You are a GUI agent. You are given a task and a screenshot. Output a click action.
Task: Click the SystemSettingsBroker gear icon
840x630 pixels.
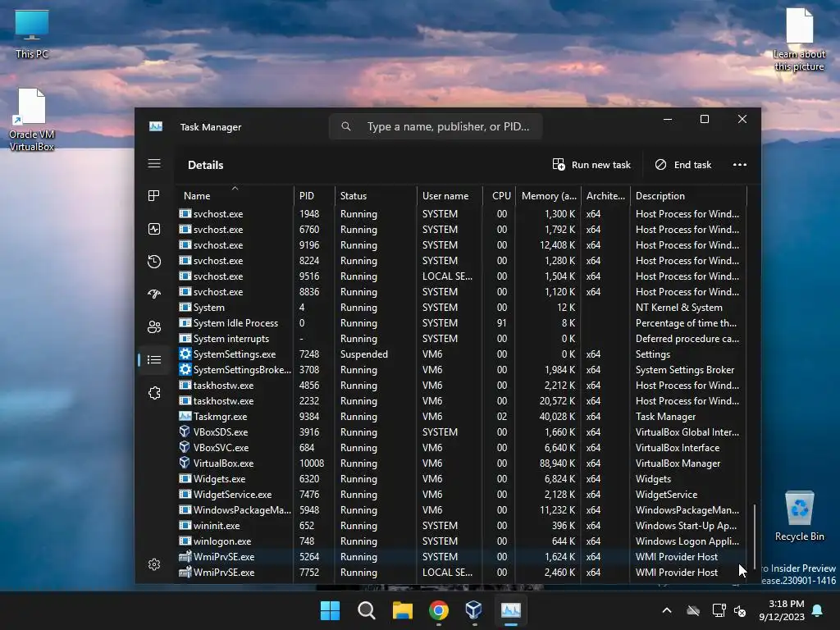click(185, 370)
